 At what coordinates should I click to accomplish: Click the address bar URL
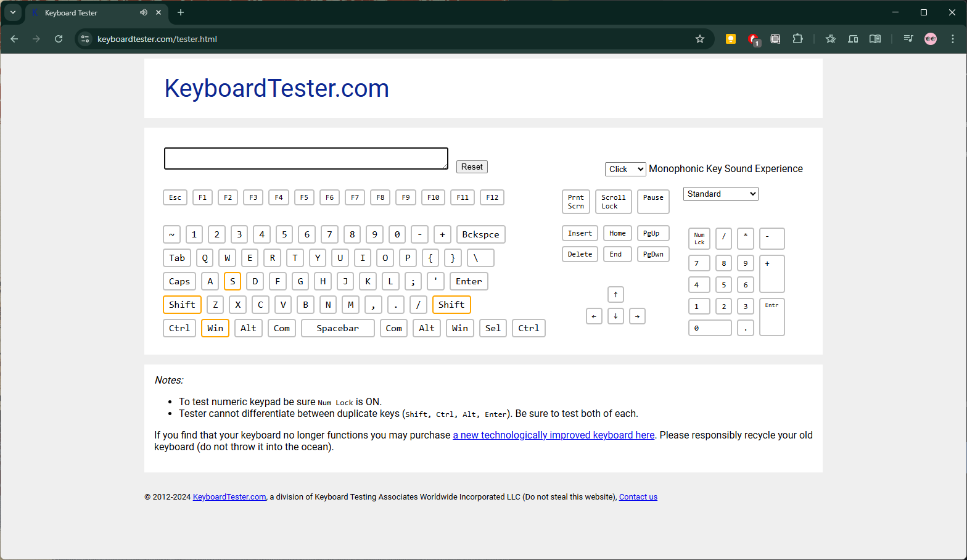pos(157,39)
